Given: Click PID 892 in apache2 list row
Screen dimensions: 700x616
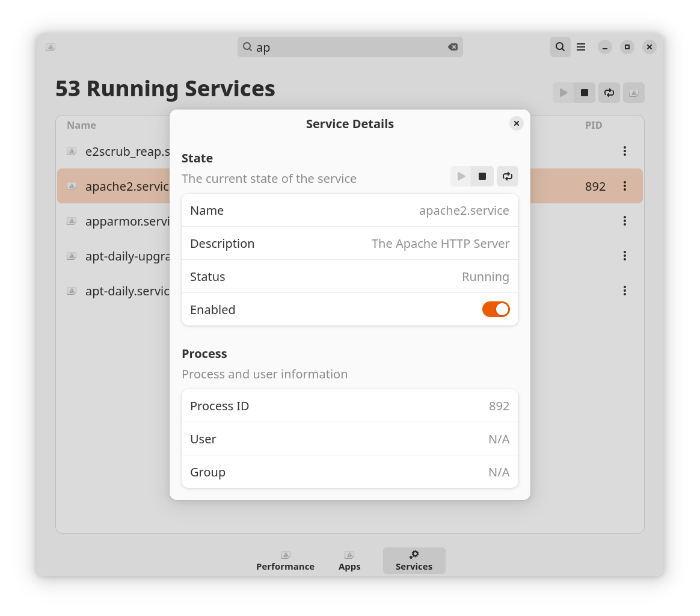Looking at the screenshot, I should (x=595, y=186).
